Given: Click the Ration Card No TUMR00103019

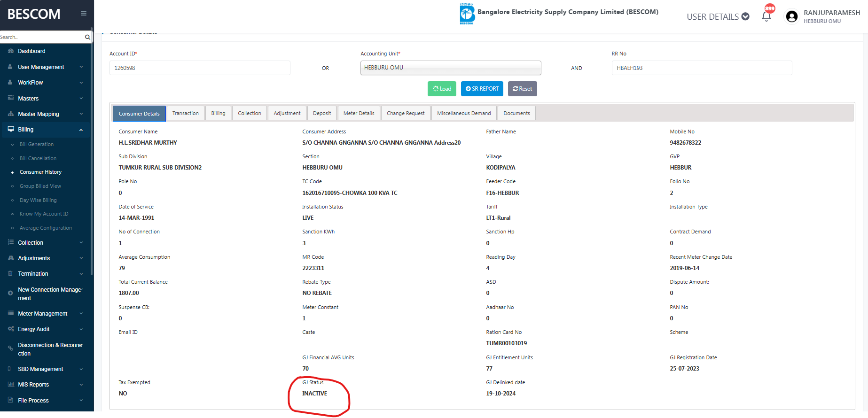Looking at the screenshot, I should tap(506, 343).
